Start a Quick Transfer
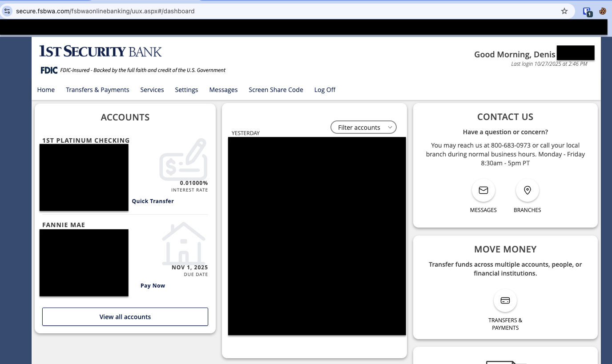Image resolution: width=612 pixels, height=364 pixels. (x=153, y=201)
